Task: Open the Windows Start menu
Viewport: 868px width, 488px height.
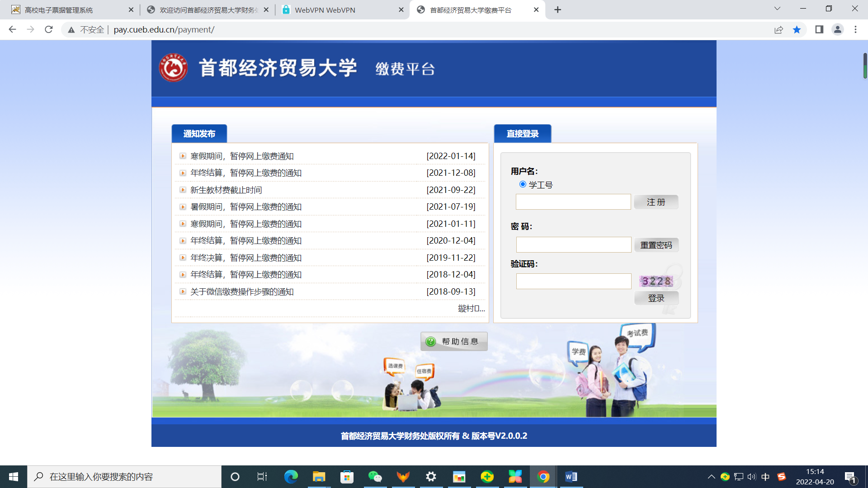Action: pyautogui.click(x=14, y=477)
